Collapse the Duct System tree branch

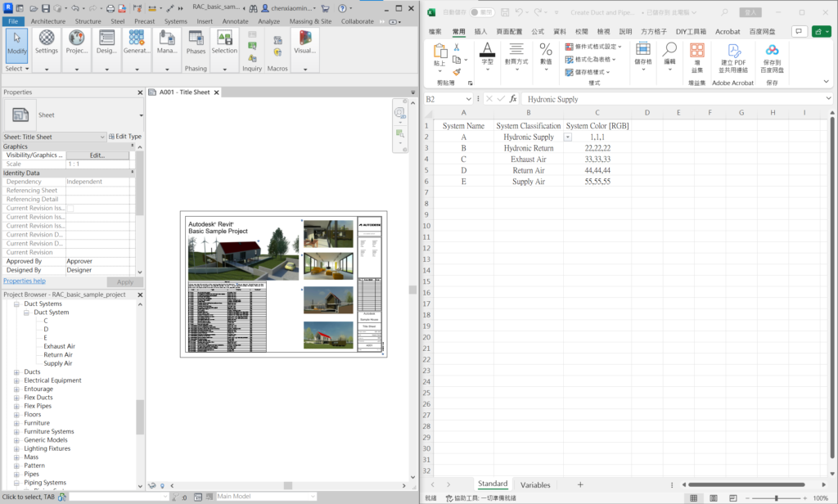point(28,312)
